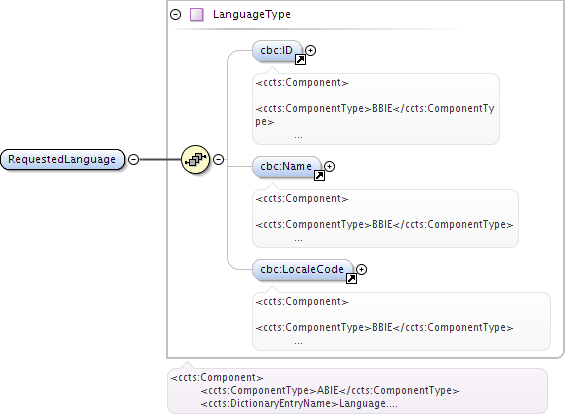This screenshot has height=417, width=566.
Task: Click the cbc:LocaleCode annotation box
Action: pos(401,321)
